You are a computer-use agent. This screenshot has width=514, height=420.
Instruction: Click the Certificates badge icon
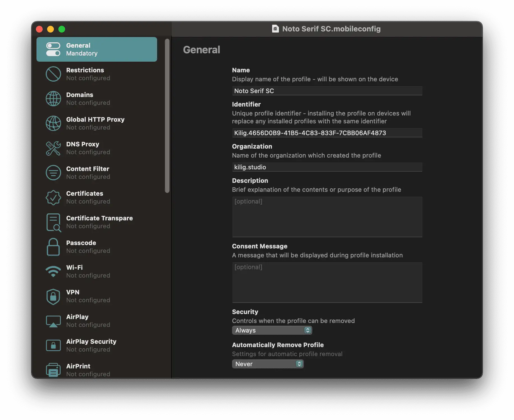coord(53,197)
